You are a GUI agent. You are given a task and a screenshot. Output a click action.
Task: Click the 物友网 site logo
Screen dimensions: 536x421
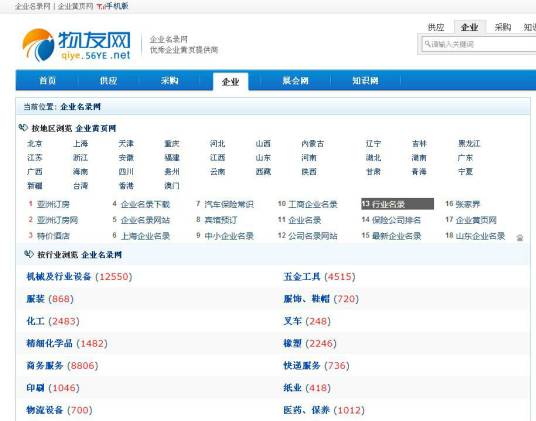(76, 45)
